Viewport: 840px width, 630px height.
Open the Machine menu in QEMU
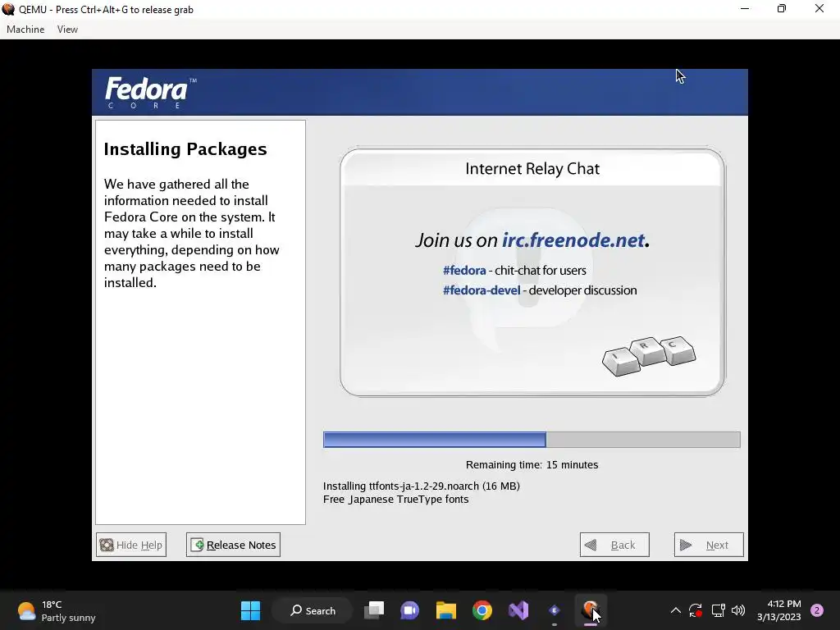(25, 30)
